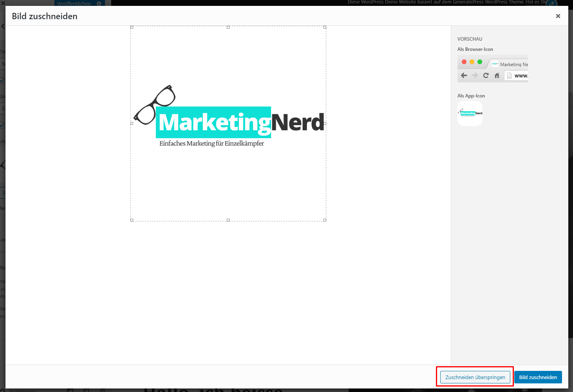Screen dimensions: 573x392
Task: Select the bottom-right crop handle
Action: [x=325, y=220]
